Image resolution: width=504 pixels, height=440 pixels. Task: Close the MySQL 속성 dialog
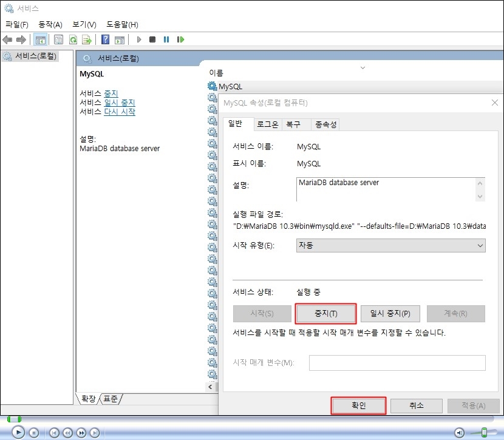tap(495, 103)
